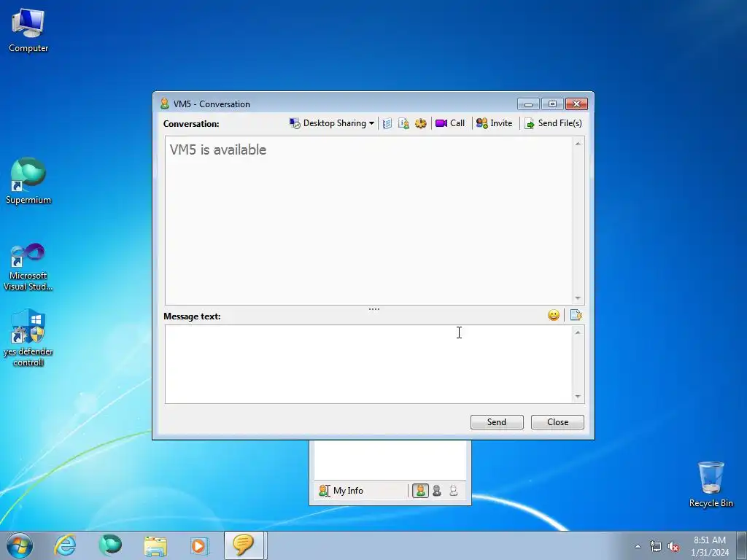Toggle the white offline users filter icon

(x=454, y=491)
